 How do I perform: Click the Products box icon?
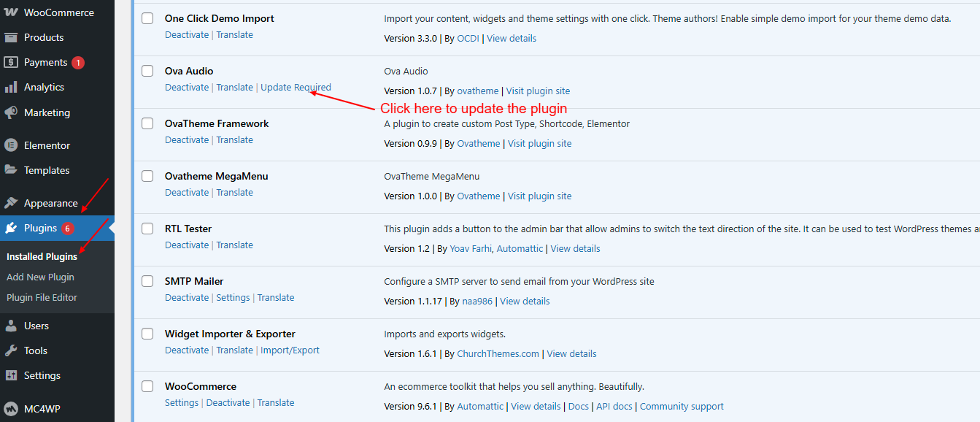tap(11, 37)
